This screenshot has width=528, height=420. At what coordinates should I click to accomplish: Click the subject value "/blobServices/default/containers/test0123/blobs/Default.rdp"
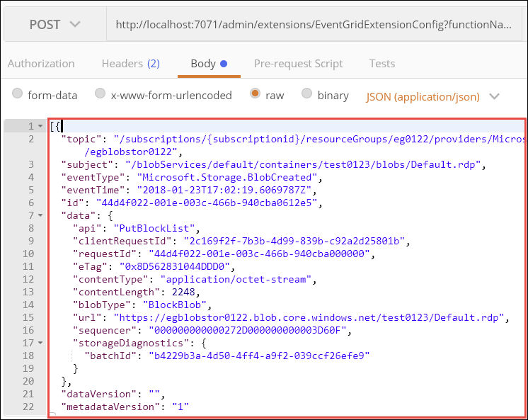pos(304,164)
